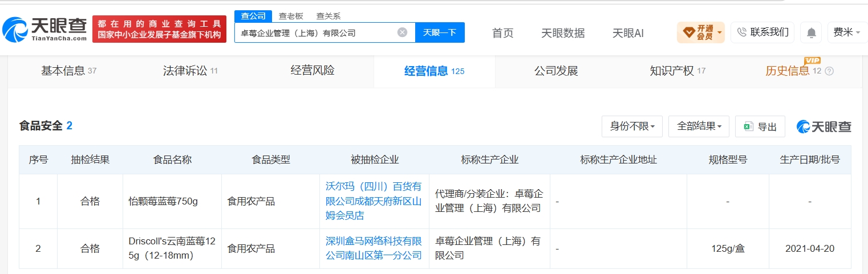Click the company name search input field
The image size is (868, 274).
pyautogui.click(x=315, y=32)
